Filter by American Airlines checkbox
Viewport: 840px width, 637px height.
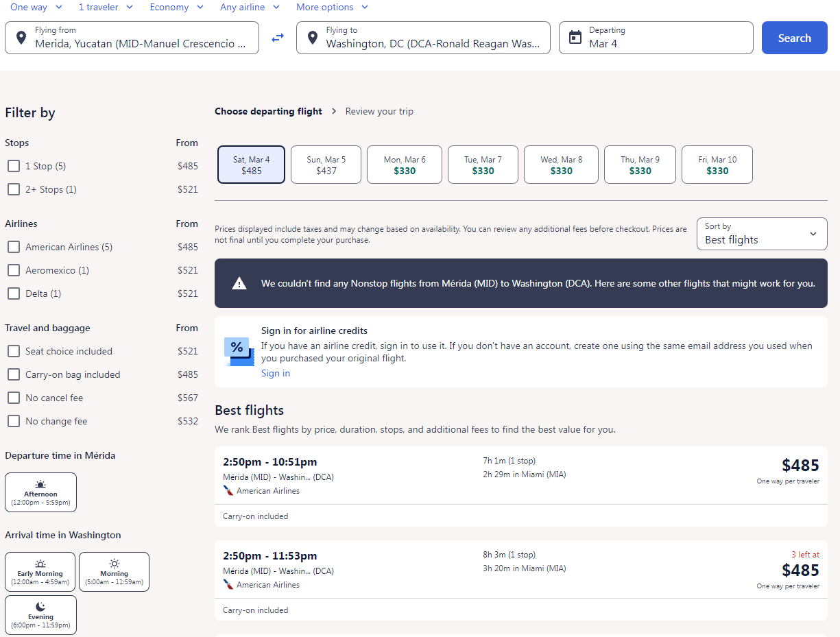pyautogui.click(x=14, y=247)
